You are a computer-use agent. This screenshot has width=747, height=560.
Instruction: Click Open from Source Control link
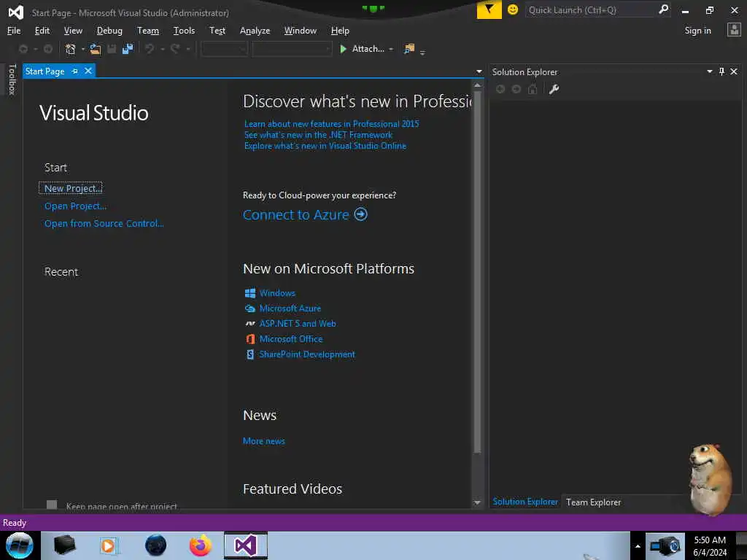point(104,223)
